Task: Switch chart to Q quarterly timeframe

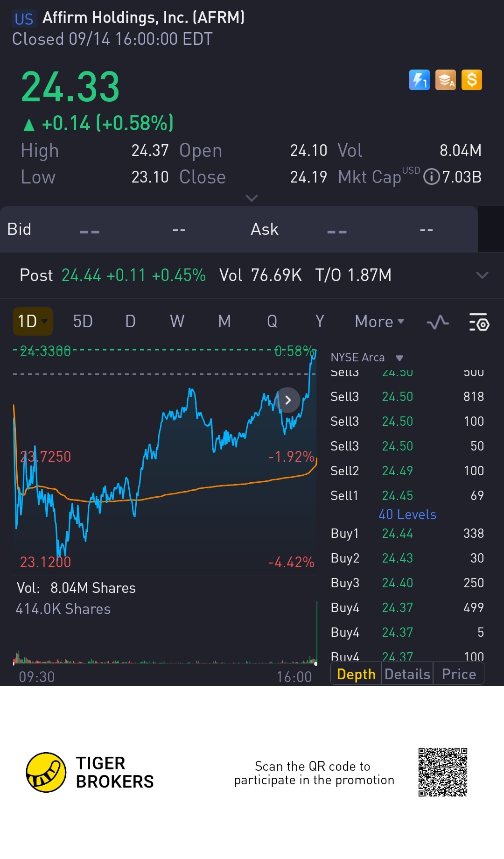Action: [272, 321]
